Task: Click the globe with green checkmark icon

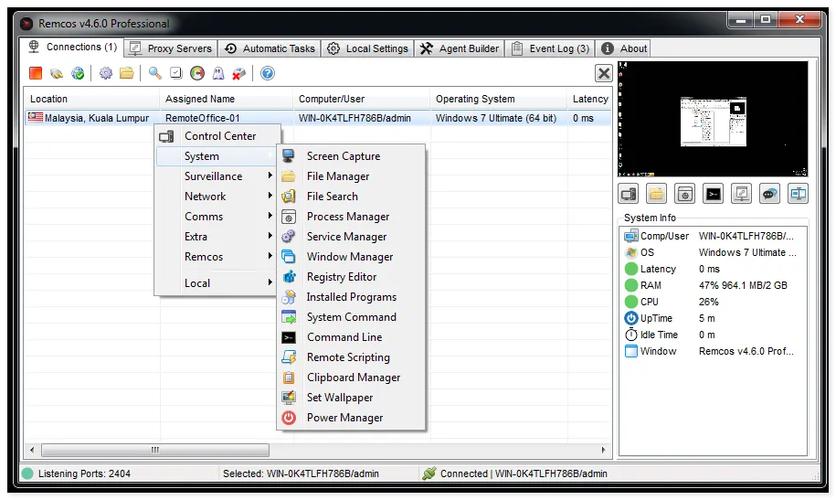Action: 78,73
